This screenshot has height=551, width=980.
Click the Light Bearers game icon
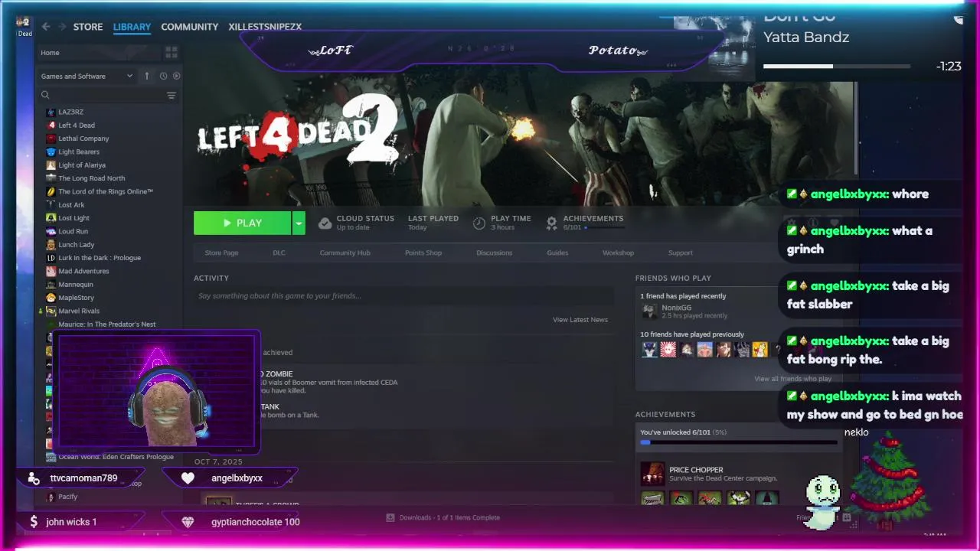click(51, 152)
